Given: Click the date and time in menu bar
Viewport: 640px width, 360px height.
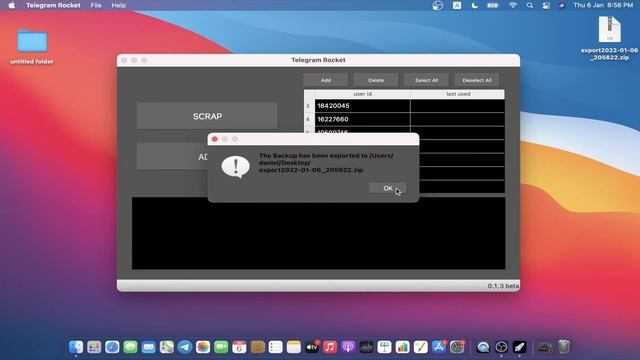Looking at the screenshot, I should [603, 5].
